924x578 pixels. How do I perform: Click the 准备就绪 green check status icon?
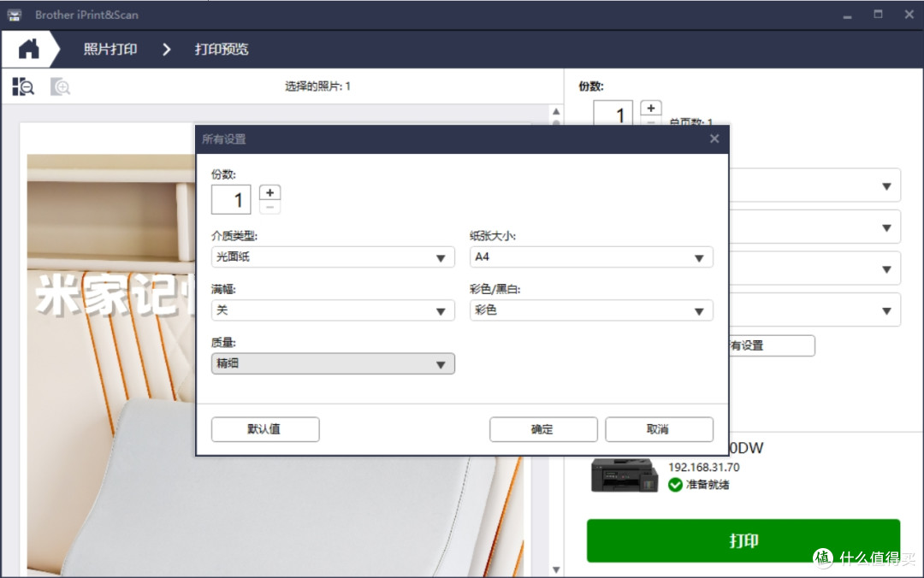675,485
